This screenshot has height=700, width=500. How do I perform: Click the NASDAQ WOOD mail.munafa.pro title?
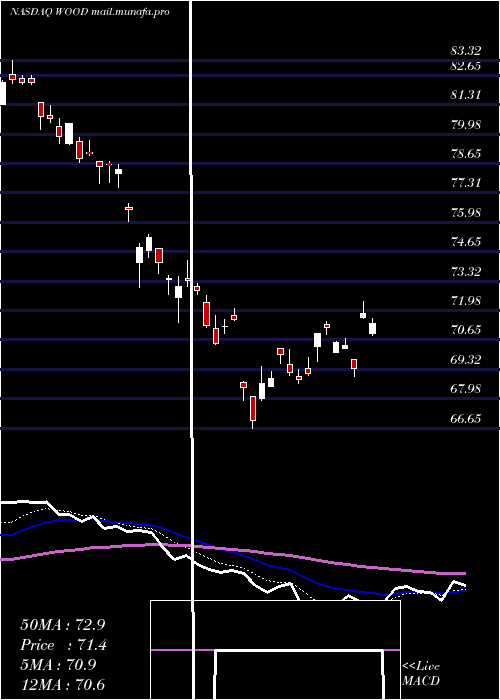click(90, 12)
